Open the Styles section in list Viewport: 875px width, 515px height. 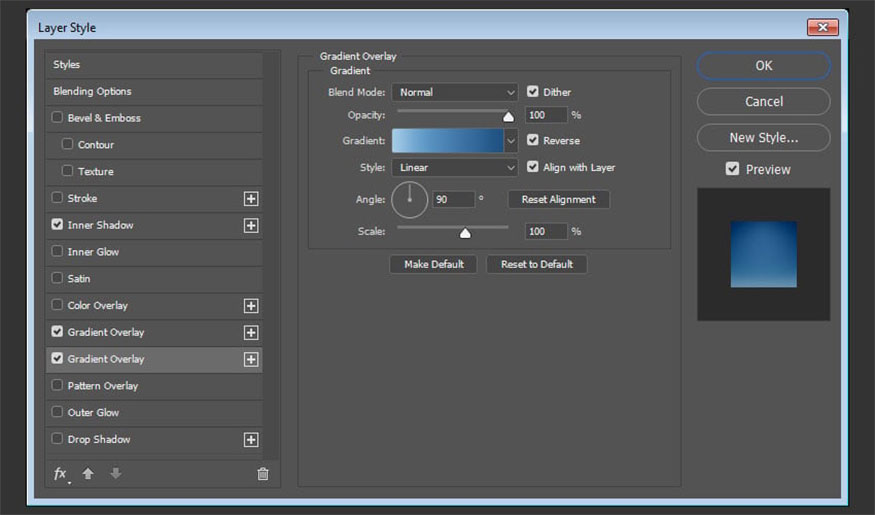point(67,65)
